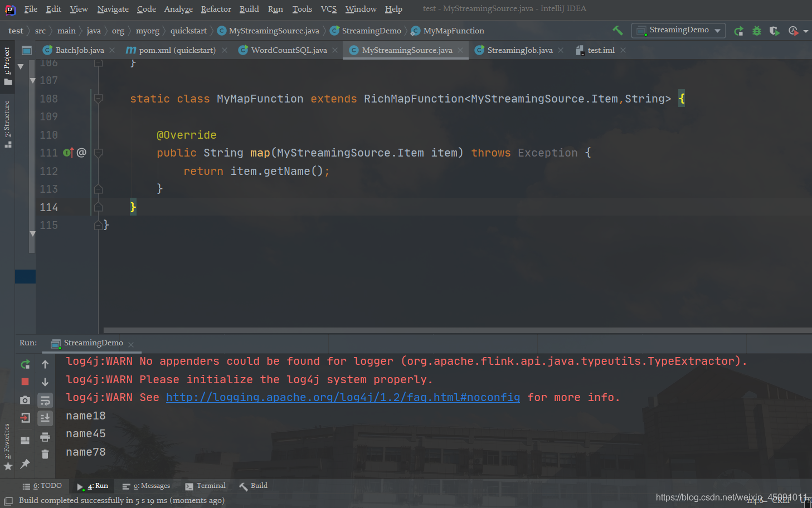Pin the Run tab with pin icon
812x508 pixels.
point(25,463)
